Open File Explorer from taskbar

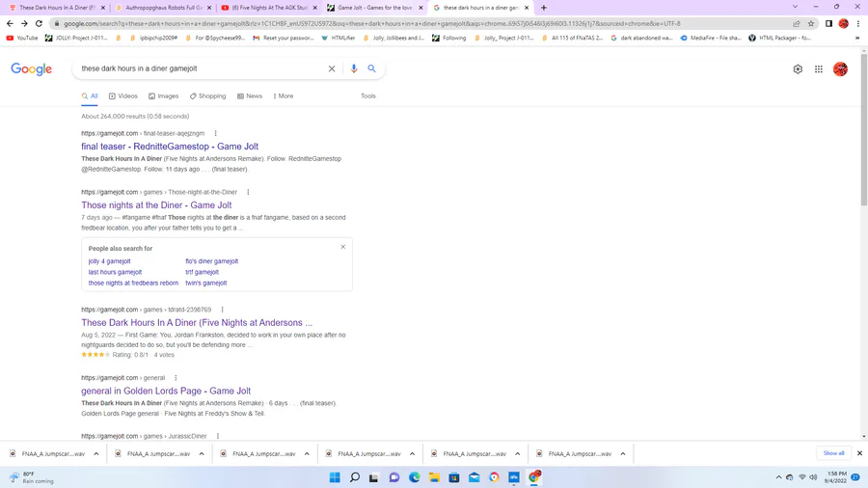(434, 477)
